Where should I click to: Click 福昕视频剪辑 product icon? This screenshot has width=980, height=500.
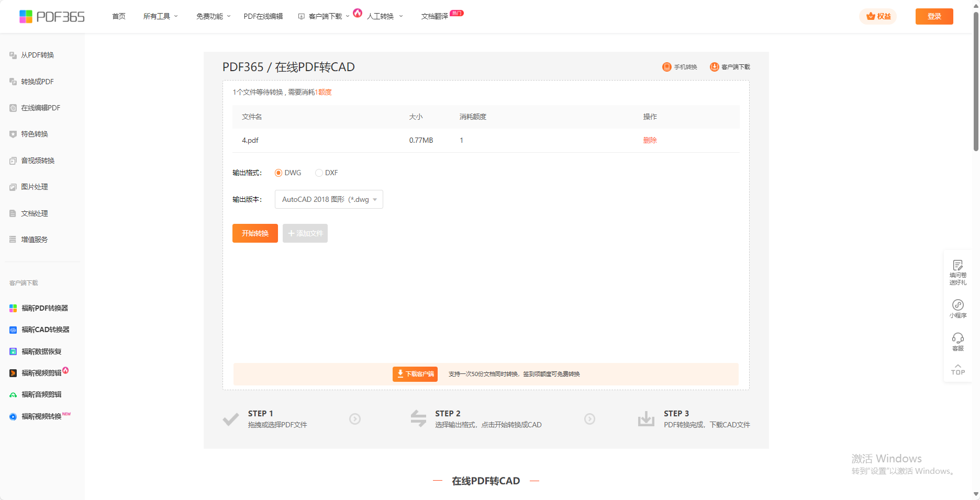pyautogui.click(x=13, y=373)
